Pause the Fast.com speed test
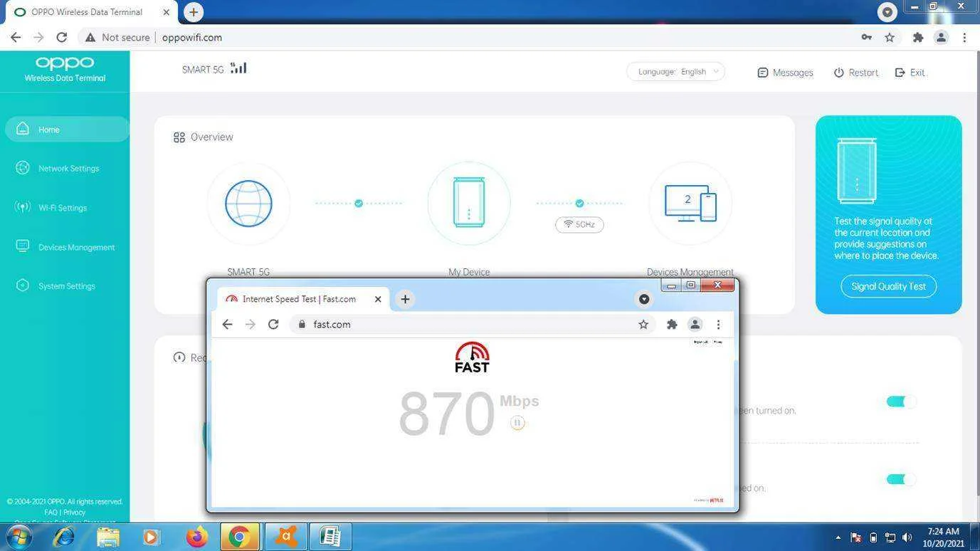The width and height of the screenshot is (980, 551). (x=517, y=423)
